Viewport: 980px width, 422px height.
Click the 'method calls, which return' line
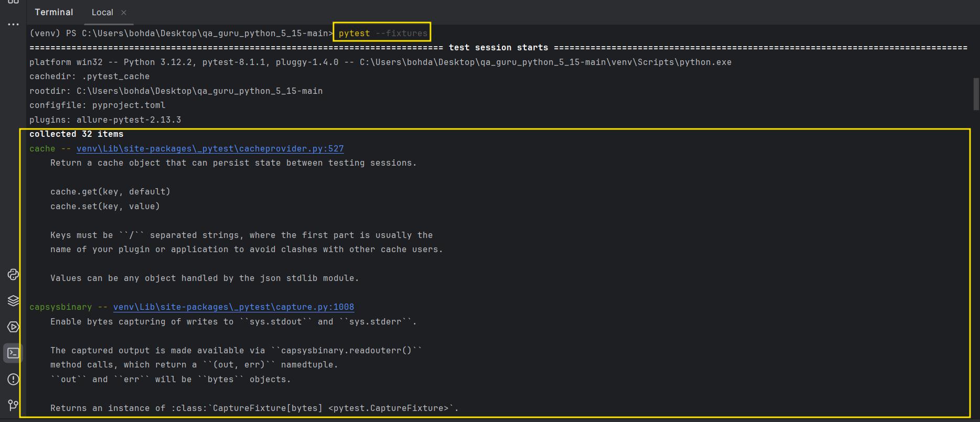pos(194,364)
